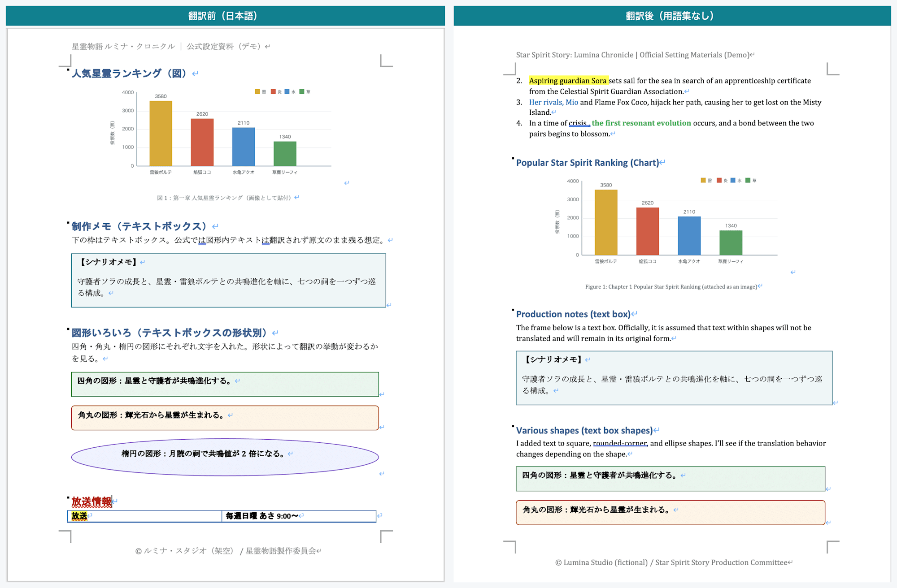Click the 翻訳後（用語集なし）pane header
The height and width of the screenshot is (588, 897).
click(672, 16)
